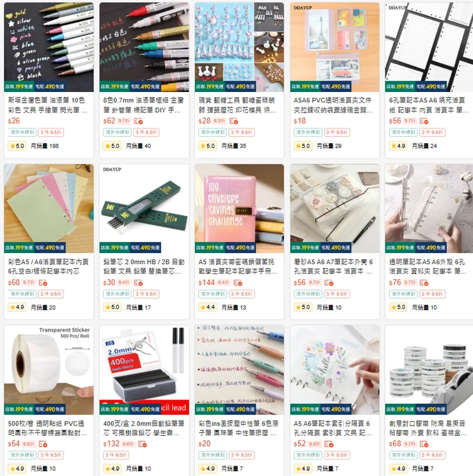473x476 pixels.
Task: Open the 400pcs 2.0mm lead box image
Action: pyautogui.click(x=144, y=370)
